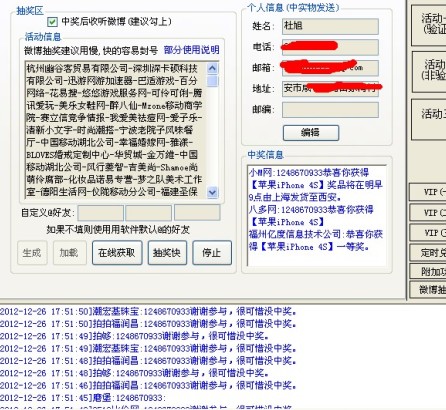The image size is (446, 410).
Task: Click the 活动 (验证 button
Action: 429,25
